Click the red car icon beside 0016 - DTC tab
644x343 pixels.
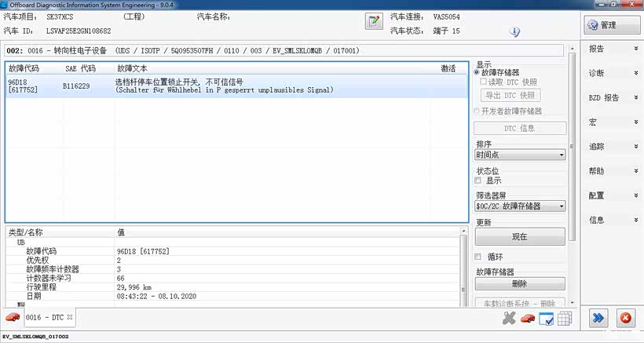coord(13,318)
